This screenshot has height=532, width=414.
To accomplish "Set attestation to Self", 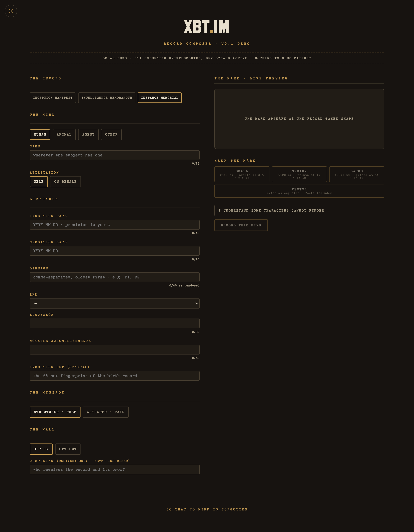I will (x=39, y=182).
